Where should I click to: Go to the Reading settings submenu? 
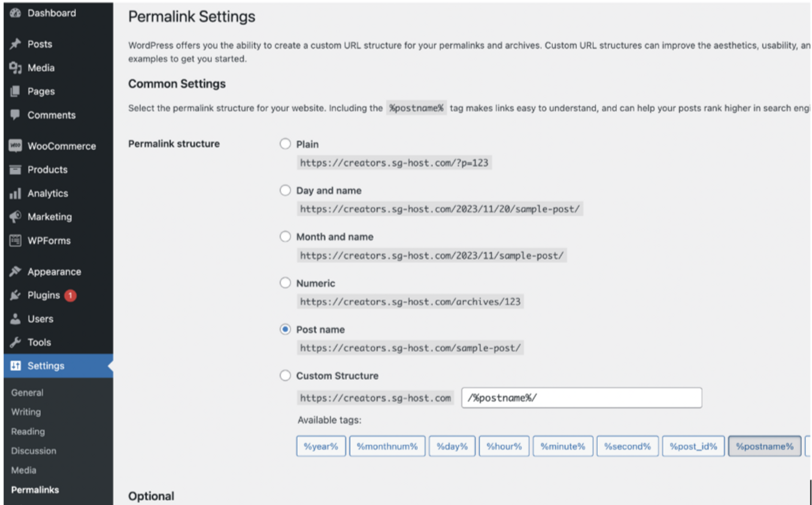tap(28, 431)
